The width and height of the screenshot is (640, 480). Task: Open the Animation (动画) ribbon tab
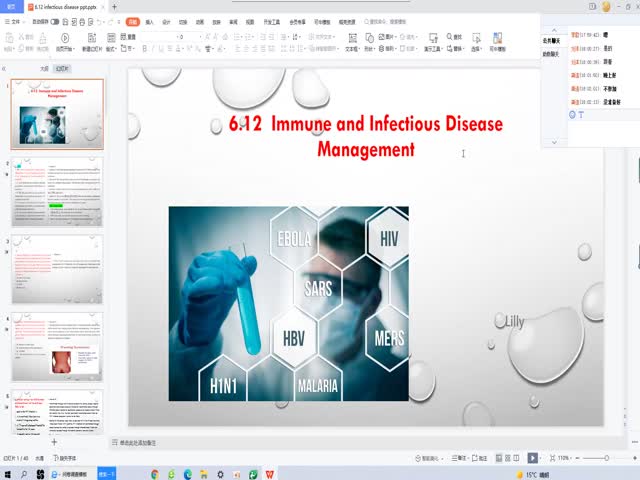click(200, 22)
